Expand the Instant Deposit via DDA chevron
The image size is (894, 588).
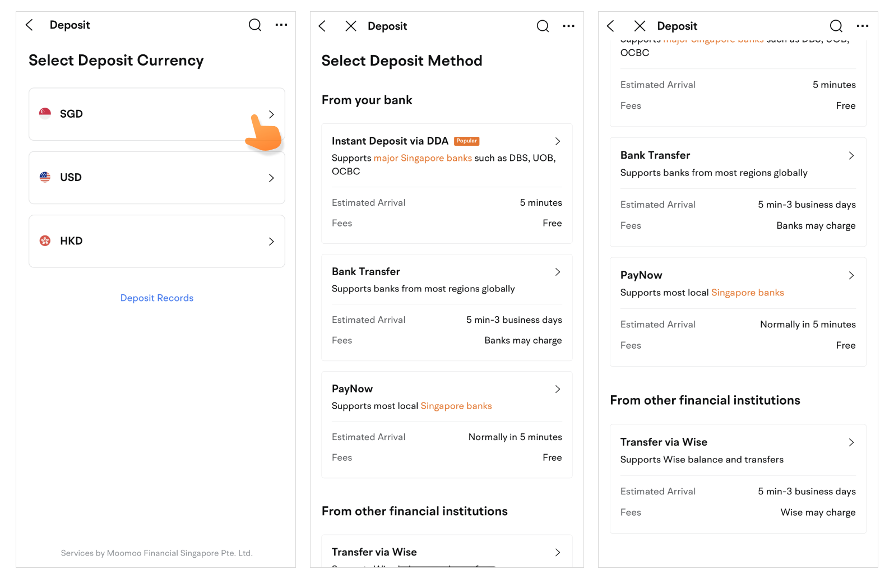557,141
